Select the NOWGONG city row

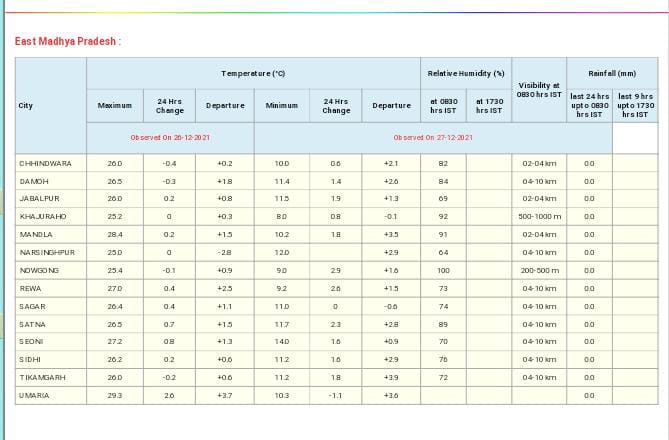39,270
